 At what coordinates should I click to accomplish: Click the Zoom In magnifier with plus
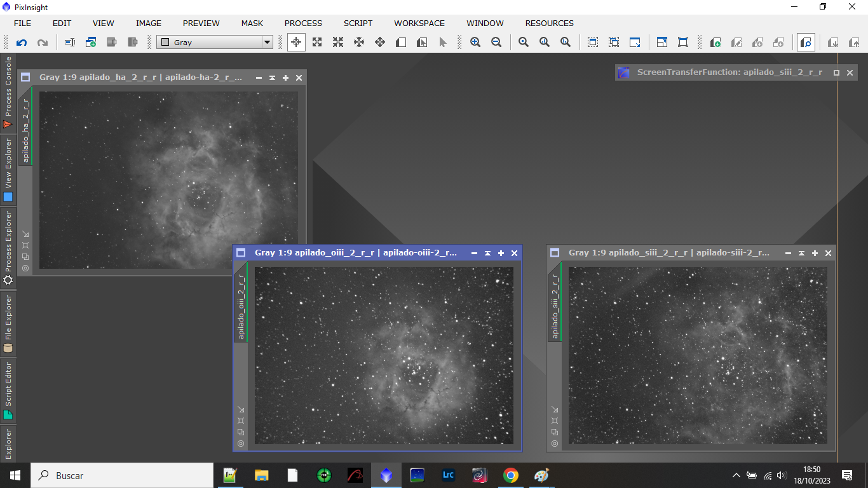click(475, 43)
